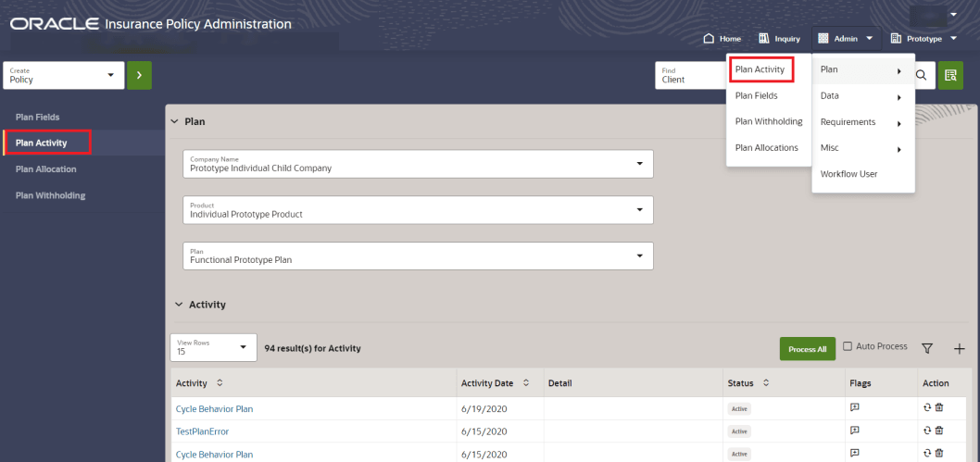Viewport: 980px width, 462px height.
Task: Click the green advanced search icon
Action: coord(950,76)
